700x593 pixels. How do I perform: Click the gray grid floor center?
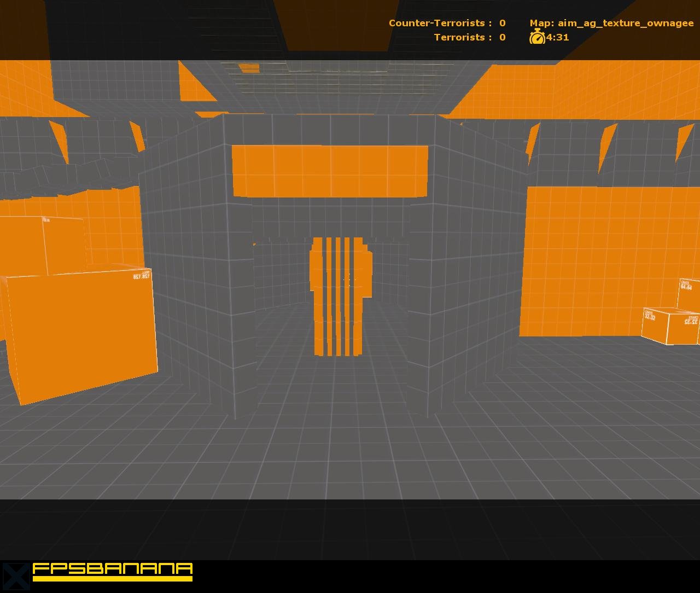pos(350,454)
